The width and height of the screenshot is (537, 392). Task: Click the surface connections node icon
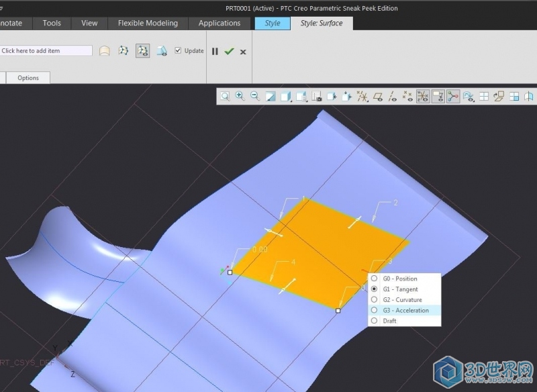pos(453,97)
